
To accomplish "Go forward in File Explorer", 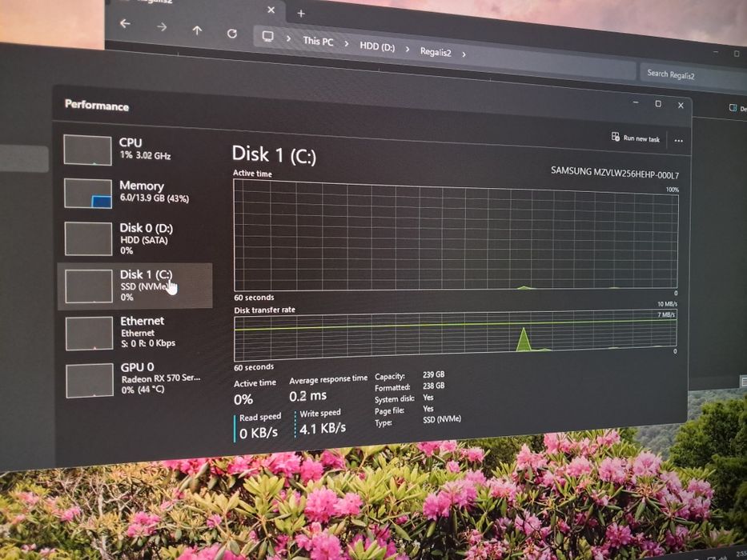I will click(x=162, y=26).
